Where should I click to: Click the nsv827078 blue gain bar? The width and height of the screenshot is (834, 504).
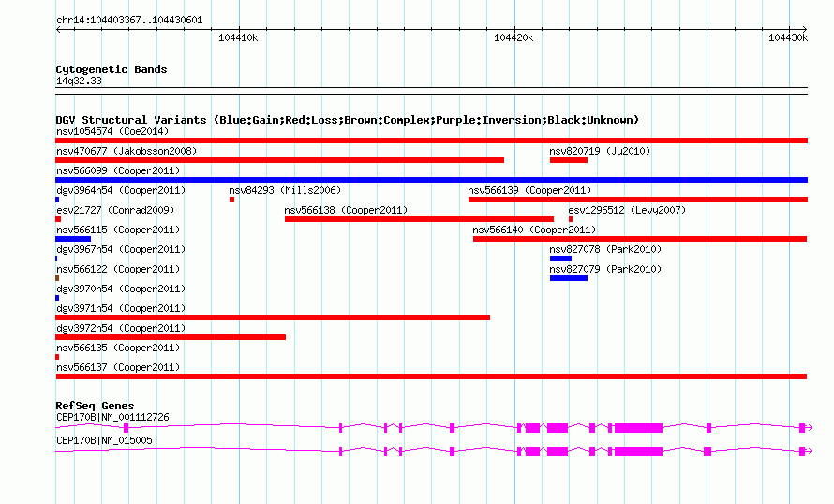coord(560,259)
